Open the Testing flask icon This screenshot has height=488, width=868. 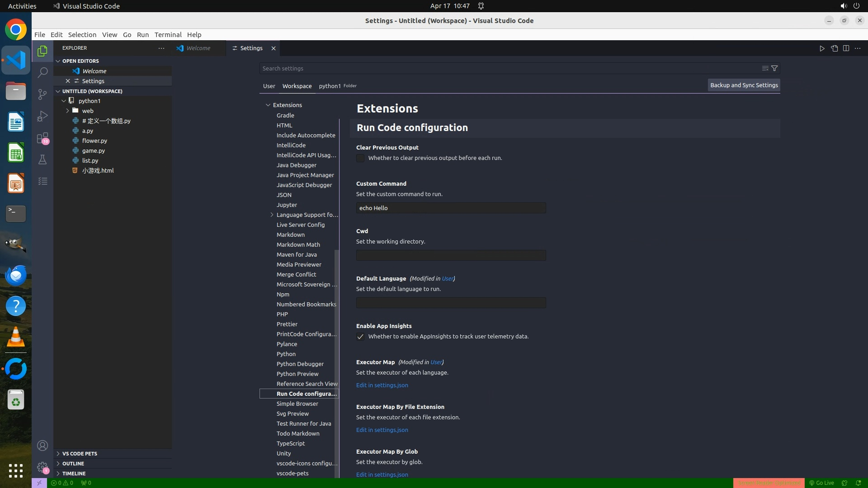(x=42, y=160)
